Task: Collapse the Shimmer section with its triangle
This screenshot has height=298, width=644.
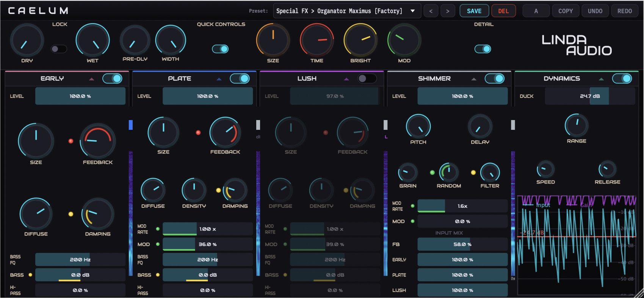Action: [x=474, y=79]
